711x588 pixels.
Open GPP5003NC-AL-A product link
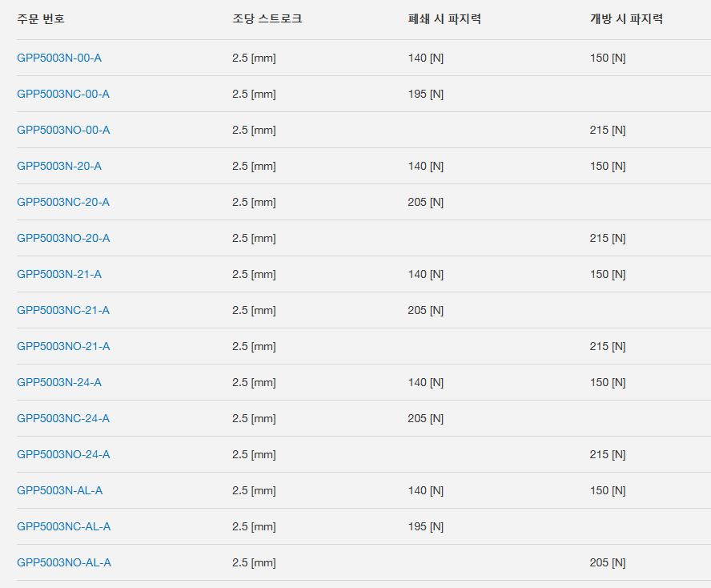pos(63,526)
